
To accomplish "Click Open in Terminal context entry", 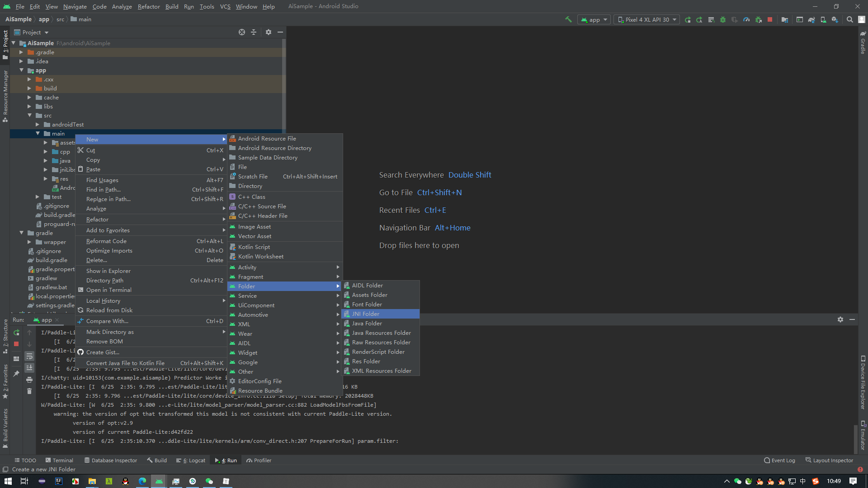I will coord(151,290).
